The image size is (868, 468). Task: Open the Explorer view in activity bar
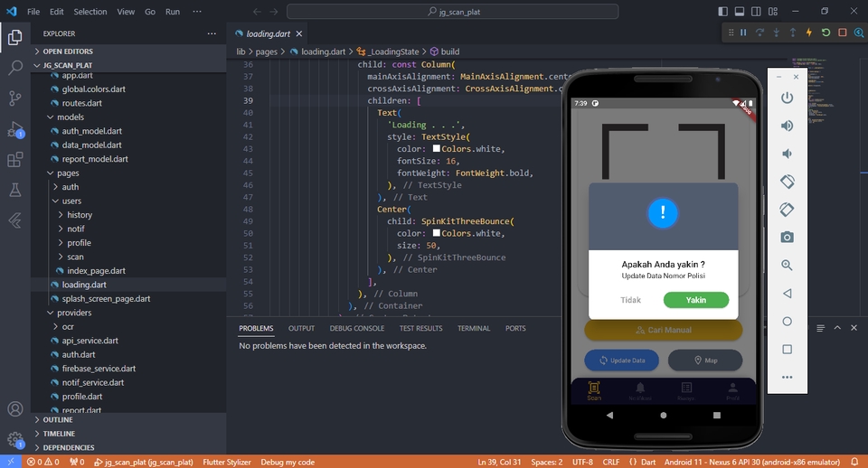pyautogui.click(x=15, y=38)
